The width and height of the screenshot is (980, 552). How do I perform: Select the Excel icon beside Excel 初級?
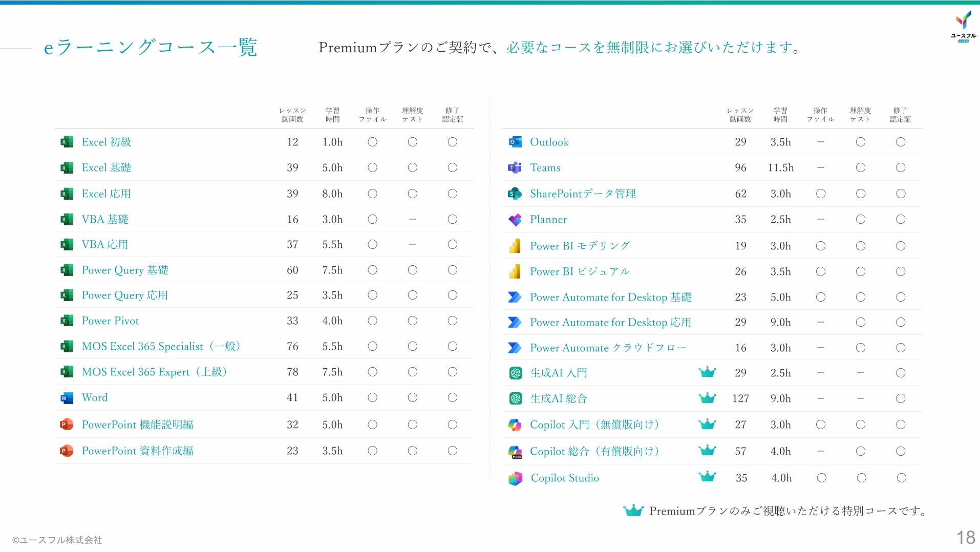pos(66,142)
